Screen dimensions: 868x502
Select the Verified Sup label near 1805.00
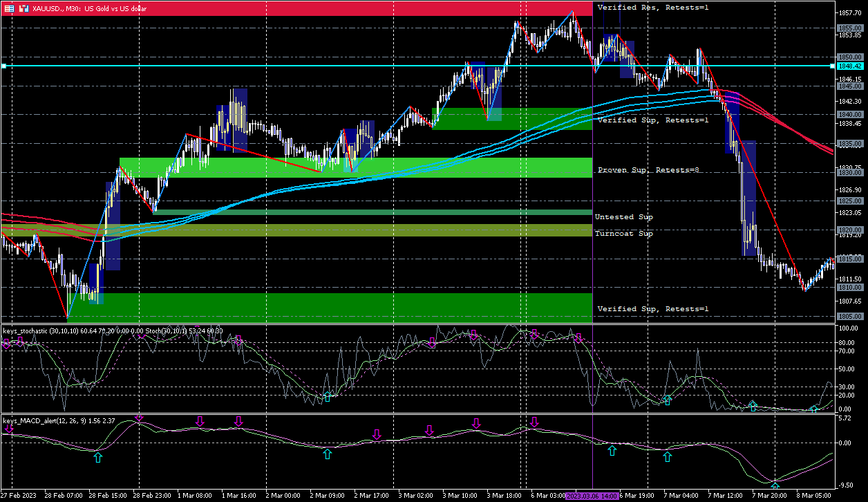tap(653, 308)
